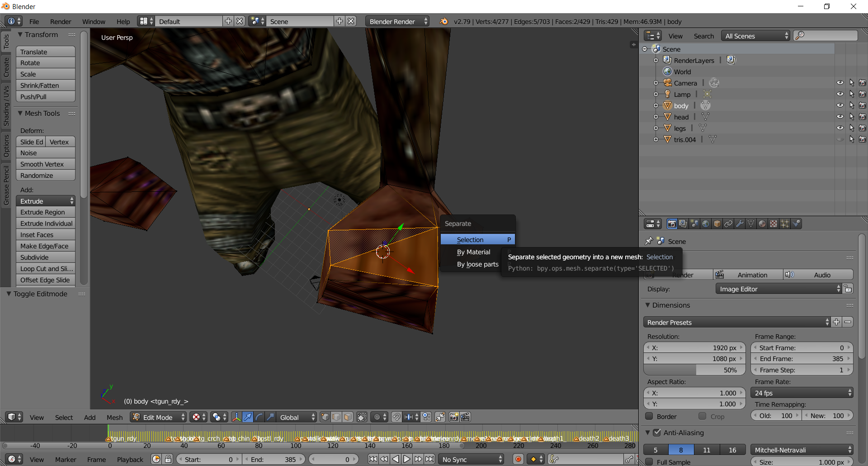Jump to first frame in timeline
Viewport: 868px width, 466px height.
373,459
